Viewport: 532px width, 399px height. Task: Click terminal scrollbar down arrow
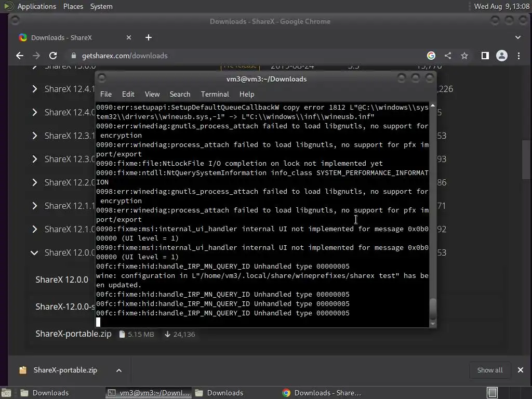tap(433, 324)
